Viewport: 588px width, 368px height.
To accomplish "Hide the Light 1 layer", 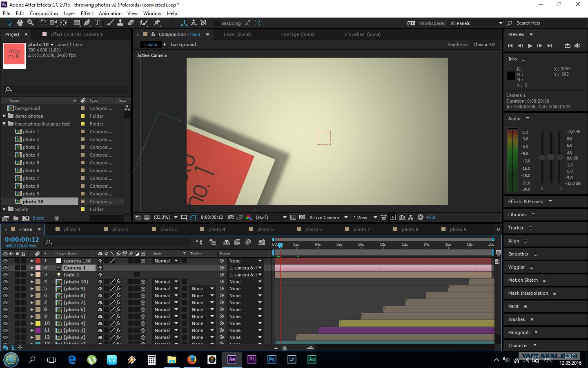I will pos(5,275).
